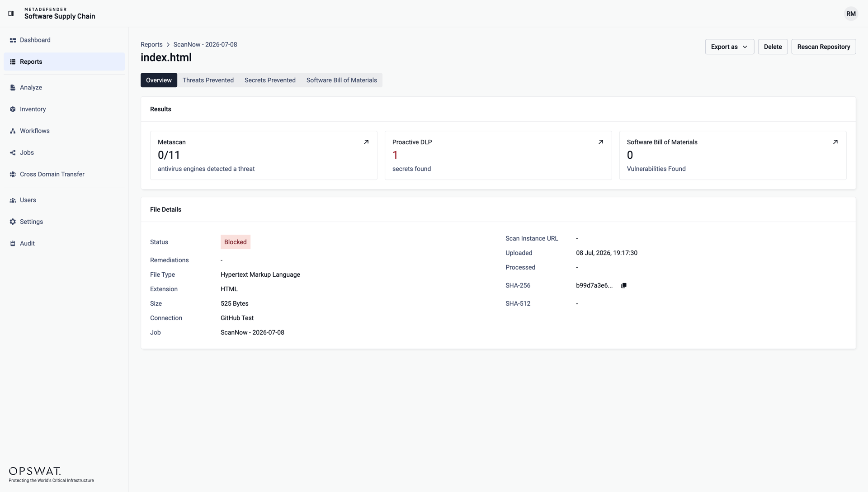Click the file type Hypertext Markup Language
The width and height of the screenshot is (868, 492).
pyautogui.click(x=260, y=275)
